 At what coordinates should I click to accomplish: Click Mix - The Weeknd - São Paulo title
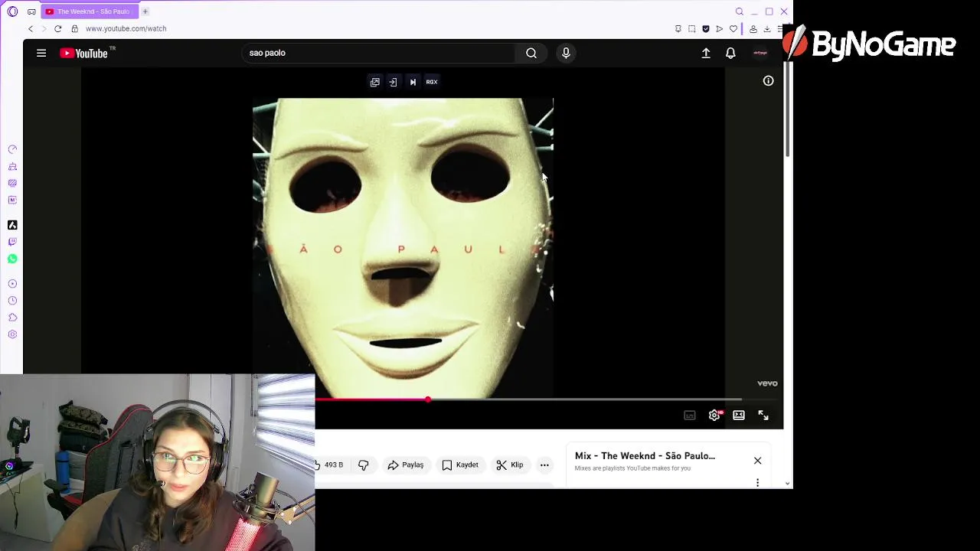645,455
